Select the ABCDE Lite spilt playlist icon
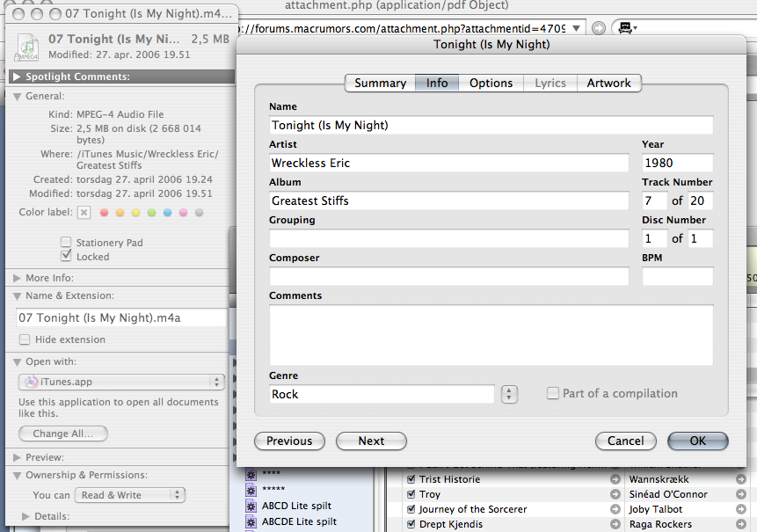The height and width of the screenshot is (532, 757). pyautogui.click(x=251, y=521)
